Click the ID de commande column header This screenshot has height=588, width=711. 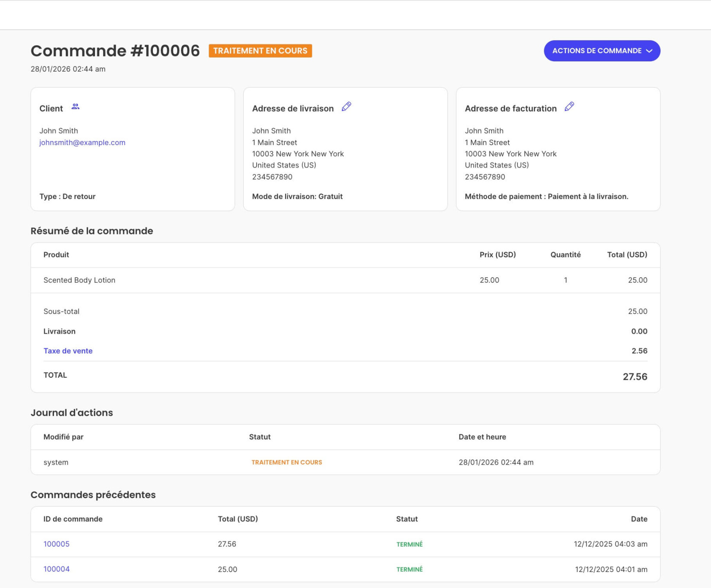73,519
